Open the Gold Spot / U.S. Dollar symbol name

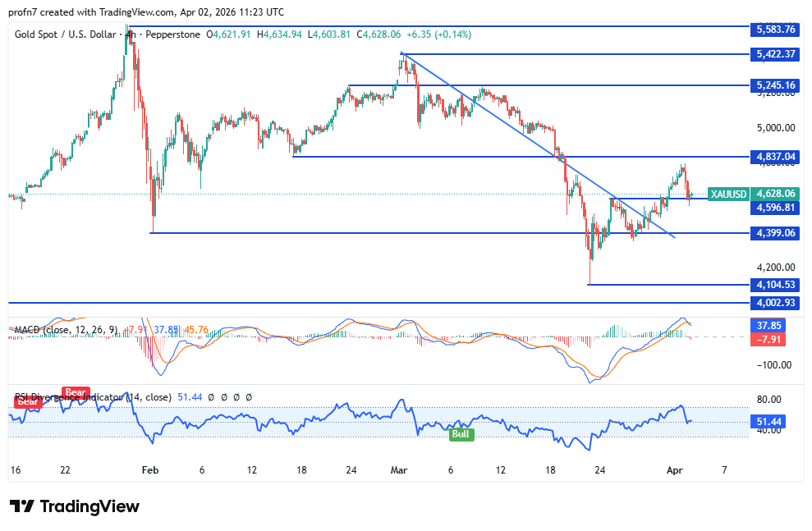pos(64,34)
